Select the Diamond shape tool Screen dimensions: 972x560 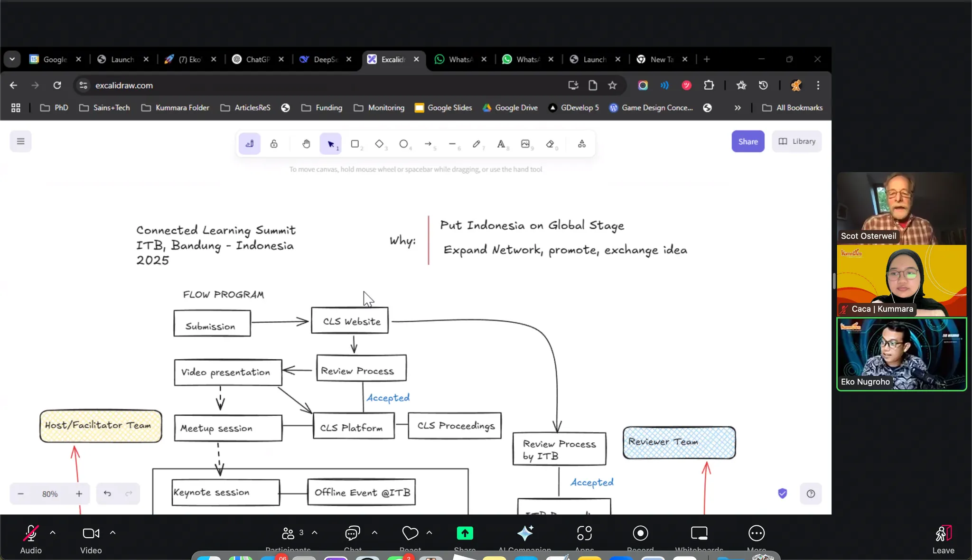(379, 144)
